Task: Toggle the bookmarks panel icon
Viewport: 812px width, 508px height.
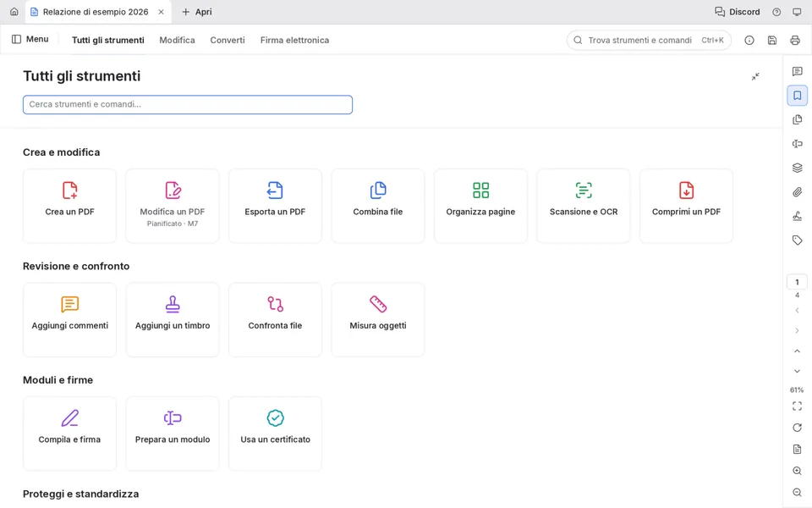Action: [x=797, y=96]
